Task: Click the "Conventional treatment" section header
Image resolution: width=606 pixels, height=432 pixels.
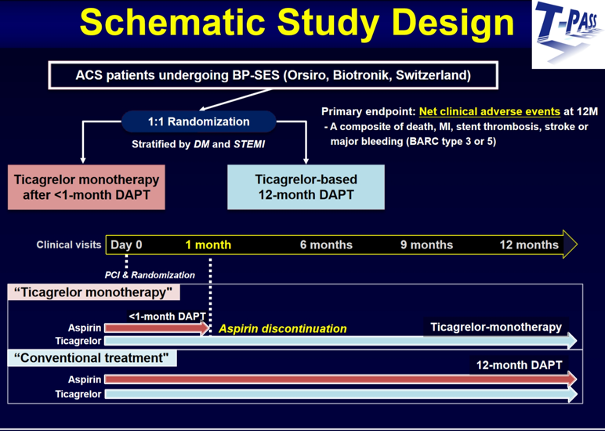Action: coord(92,358)
